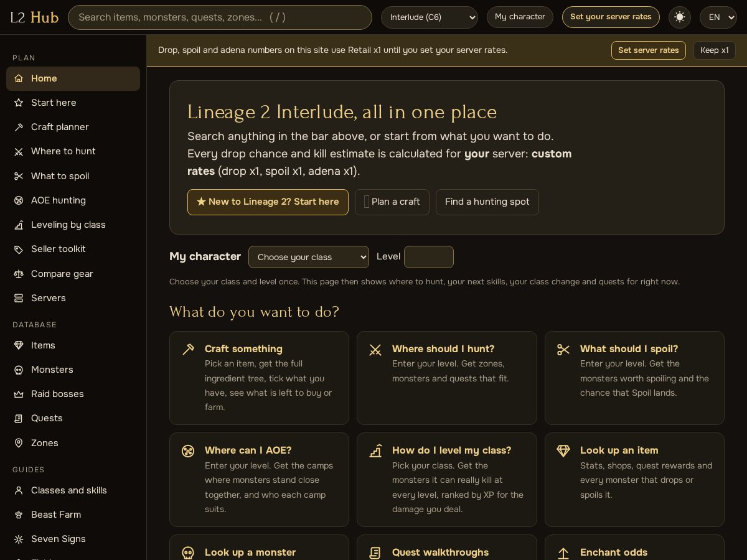
Task: Open Where should I hunt? card title
Action: (443, 349)
